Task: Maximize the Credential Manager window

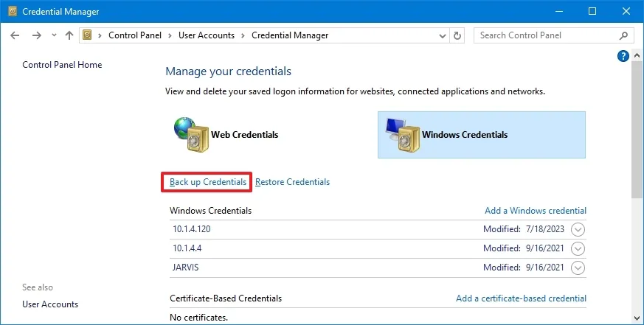Action: point(592,11)
